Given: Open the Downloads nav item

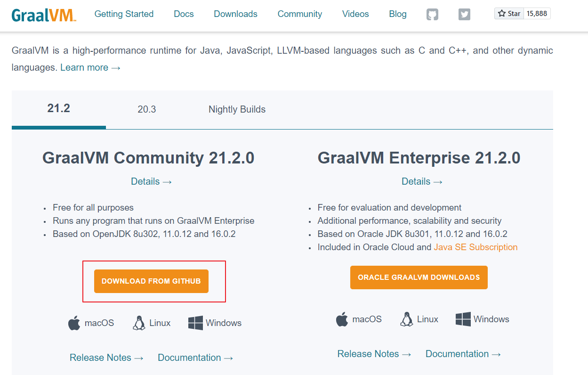Looking at the screenshot, I should tap(235, 14).
